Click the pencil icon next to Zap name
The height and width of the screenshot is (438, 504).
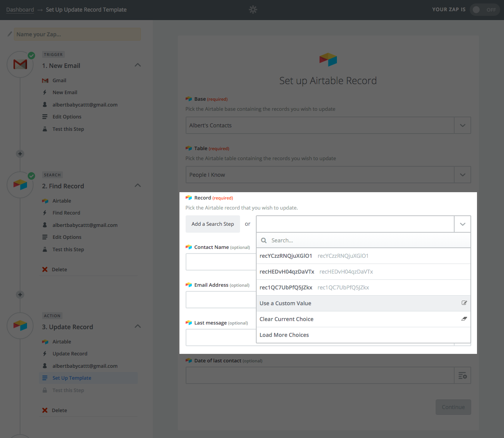(10, 34)
